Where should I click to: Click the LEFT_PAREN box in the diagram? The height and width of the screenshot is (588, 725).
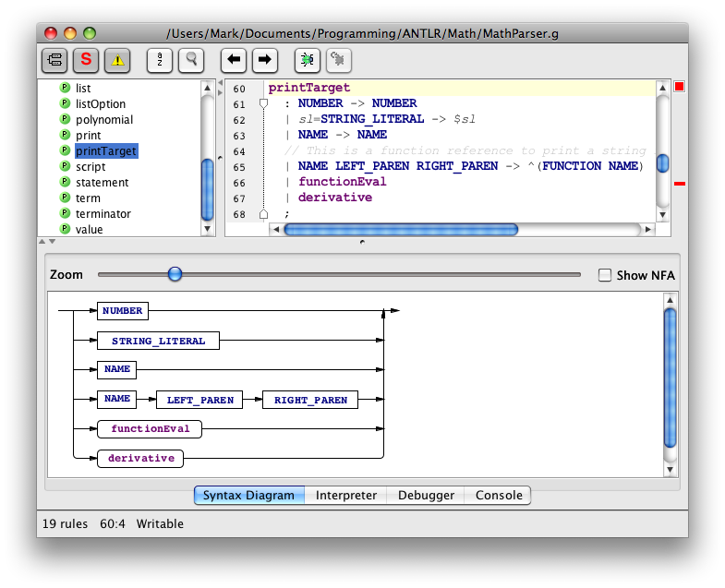click(199, 400)
